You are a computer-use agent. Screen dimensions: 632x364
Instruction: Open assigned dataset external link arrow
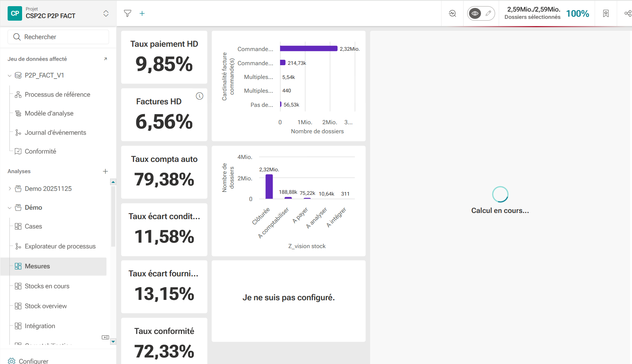point(105,59)
